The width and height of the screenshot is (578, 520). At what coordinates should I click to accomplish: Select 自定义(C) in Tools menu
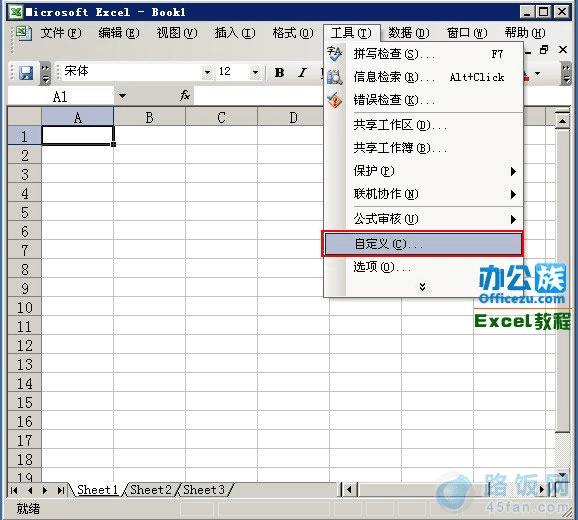click(423, 244)
